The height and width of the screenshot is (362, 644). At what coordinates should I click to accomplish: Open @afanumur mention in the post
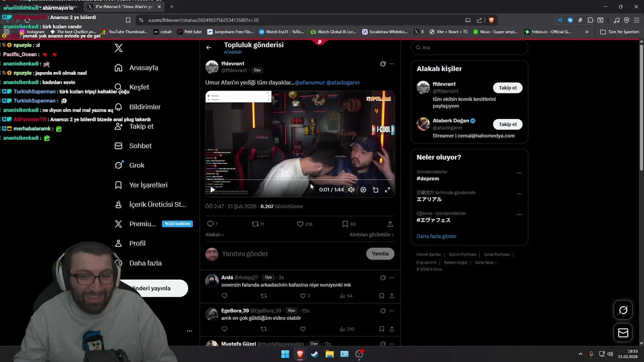tap(309, 82)
